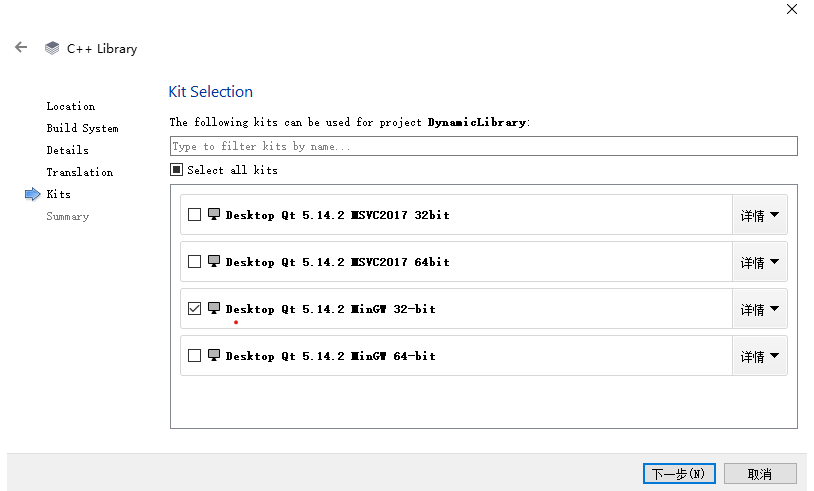Click the C++ Library stack icon
814x491 pixels.
[x=52, y=48]
